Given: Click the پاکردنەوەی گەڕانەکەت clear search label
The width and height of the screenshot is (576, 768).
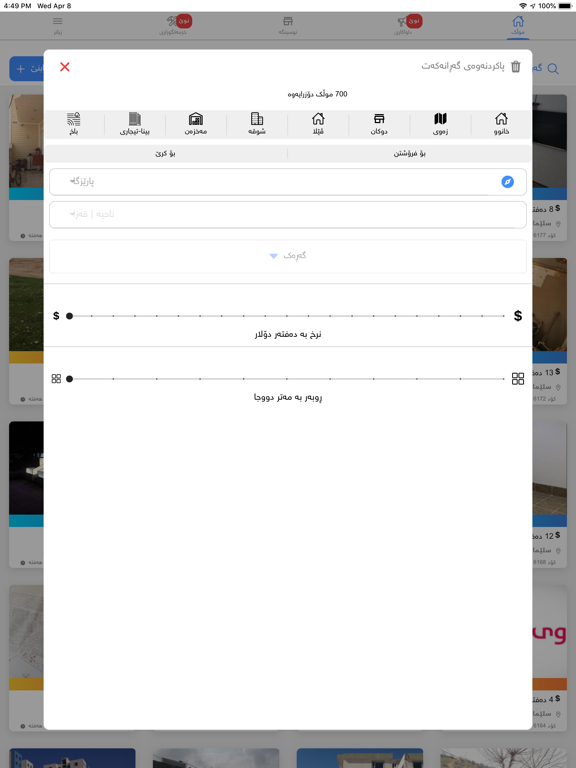Looking at the screenshot, I should [x=463, y=66].
